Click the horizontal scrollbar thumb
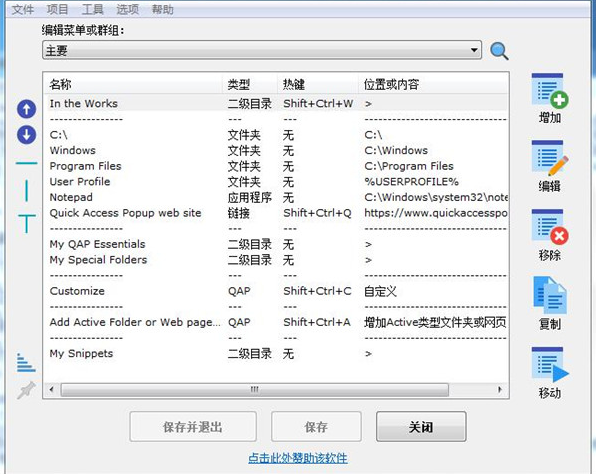 click(x=254, y=390)
